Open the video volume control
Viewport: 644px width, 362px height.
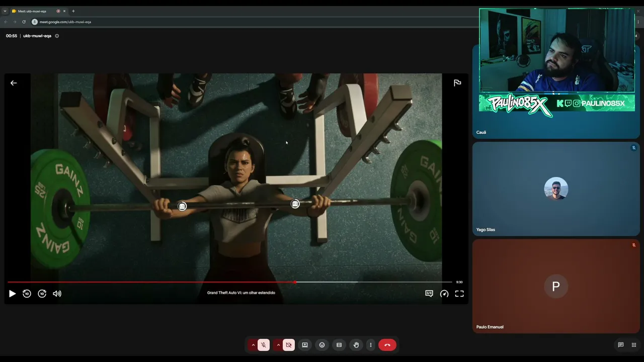(x=57, y=294)
